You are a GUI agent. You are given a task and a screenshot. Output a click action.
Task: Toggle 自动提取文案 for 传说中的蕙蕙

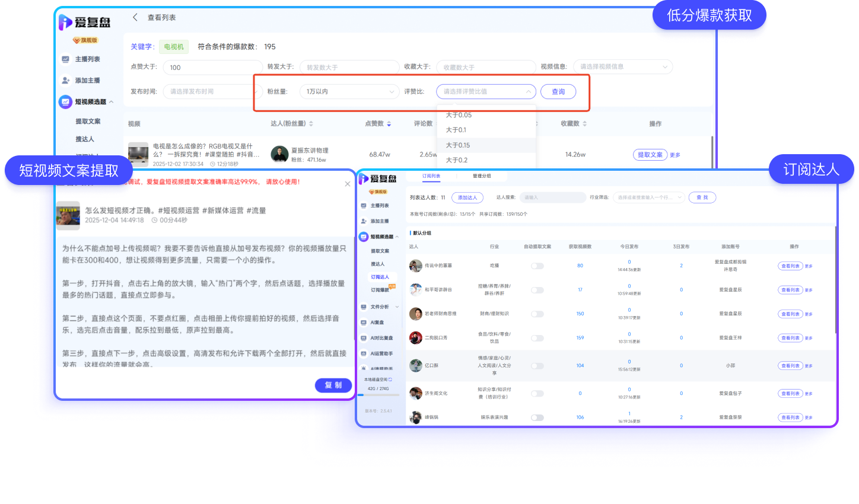pos(537,266)
